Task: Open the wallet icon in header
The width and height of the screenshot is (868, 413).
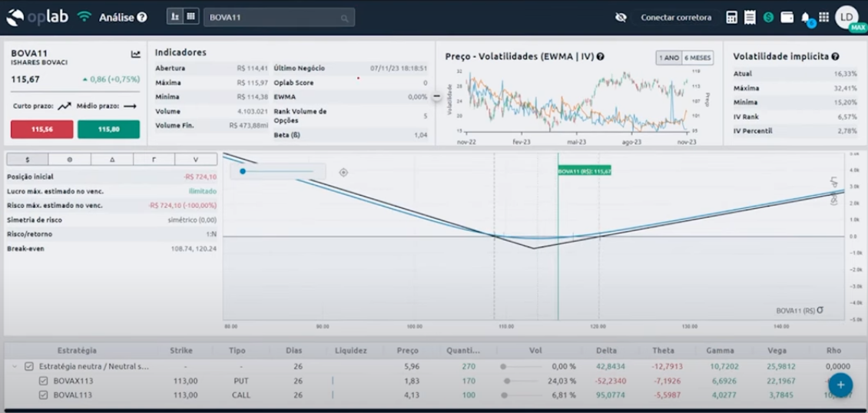Action: click(787, 17)
